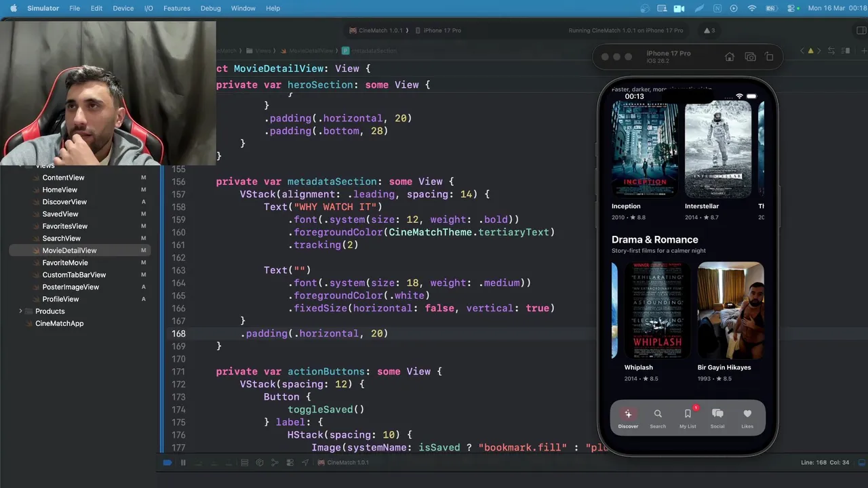Open the Likes tab in the app
The height and width of the screenshot is (488, 868).
pos(747,418)
